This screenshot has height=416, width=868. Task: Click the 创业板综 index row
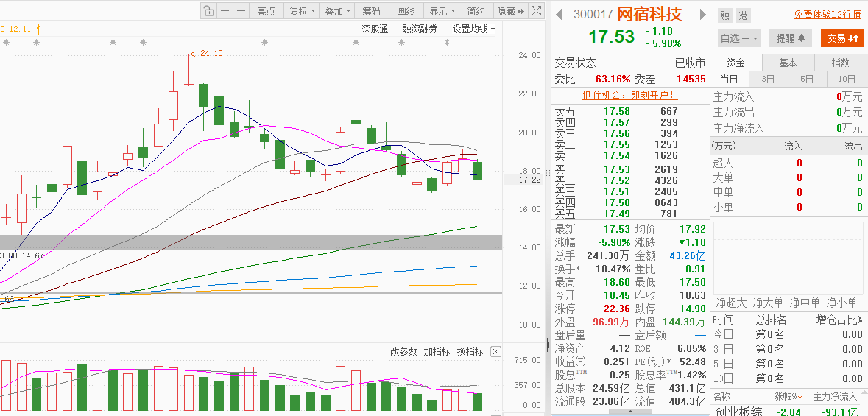[788, 412]
